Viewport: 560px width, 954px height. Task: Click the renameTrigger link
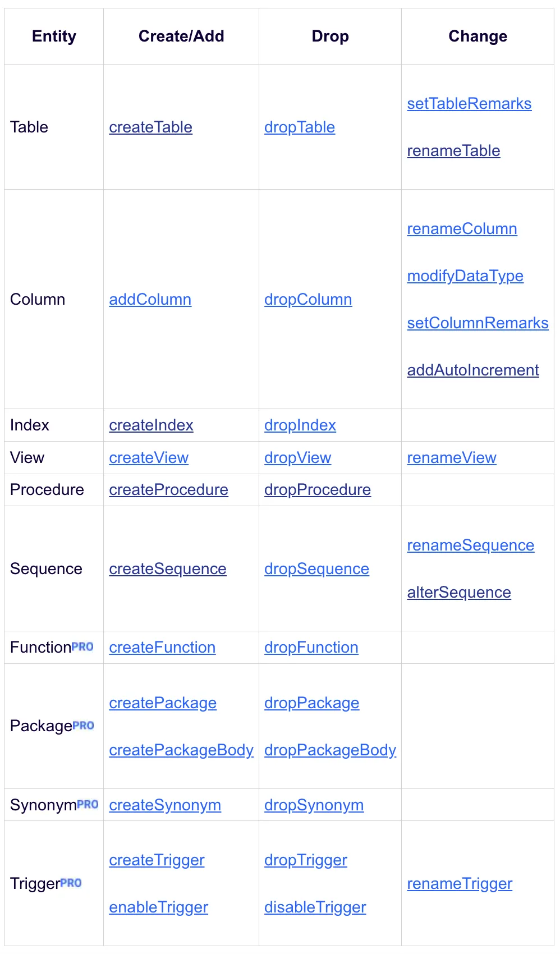pos(460,884)
